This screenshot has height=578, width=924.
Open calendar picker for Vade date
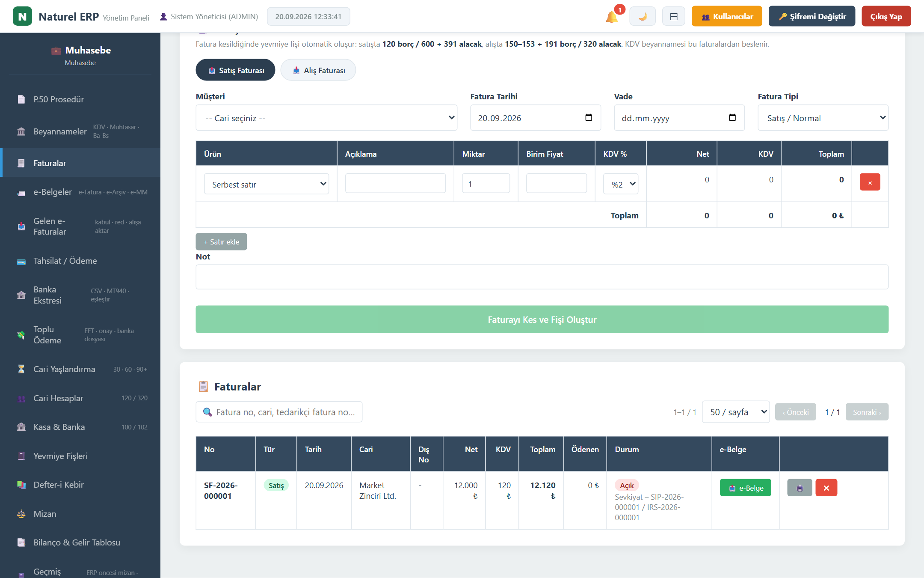click(732, 117)
